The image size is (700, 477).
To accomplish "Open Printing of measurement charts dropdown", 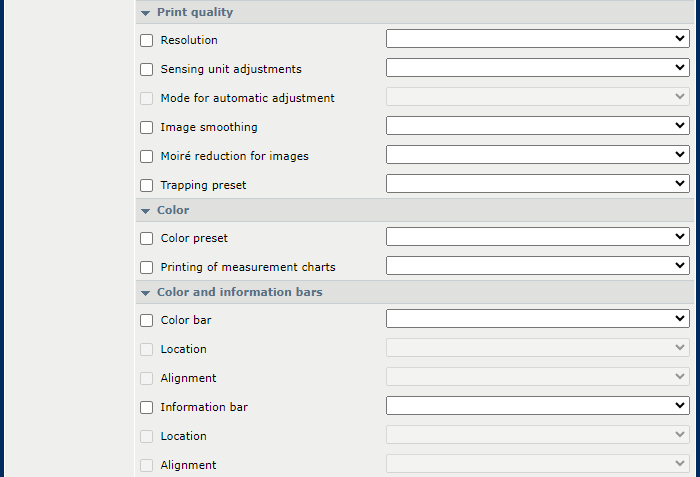I will [x=538, y=266].
